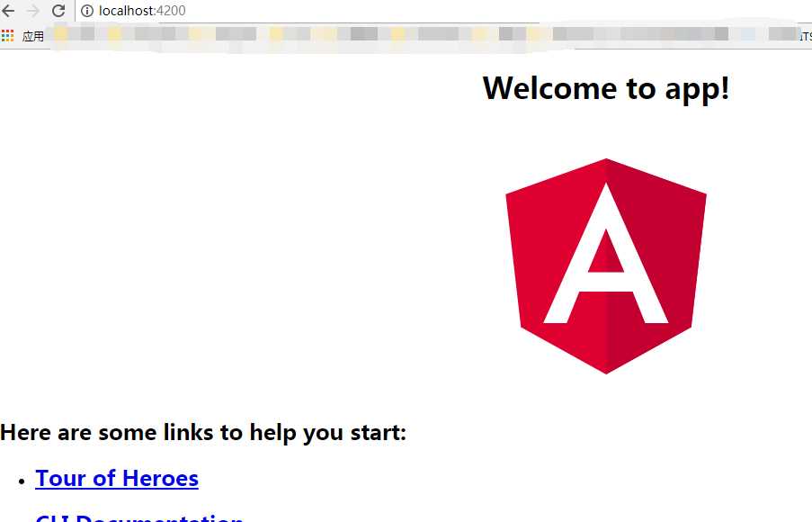View site information icon beside the URL
The width and height of the screenshot is (812, 522).
point(87,11)
